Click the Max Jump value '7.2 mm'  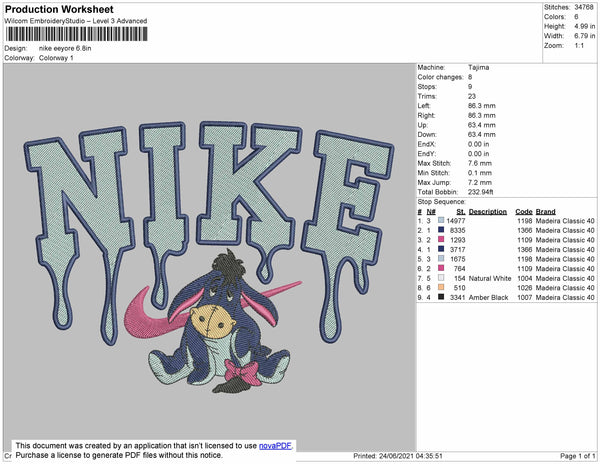[x=480, y=182]
